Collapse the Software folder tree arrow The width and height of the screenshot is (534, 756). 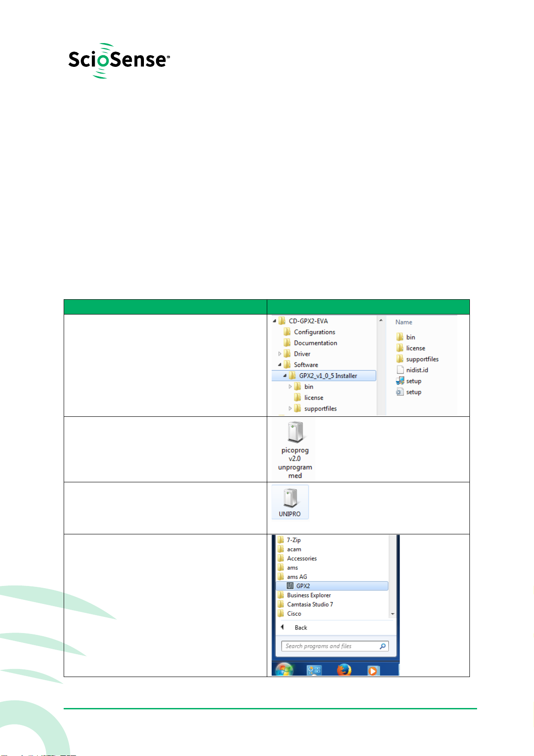click(x=280, y=365)
